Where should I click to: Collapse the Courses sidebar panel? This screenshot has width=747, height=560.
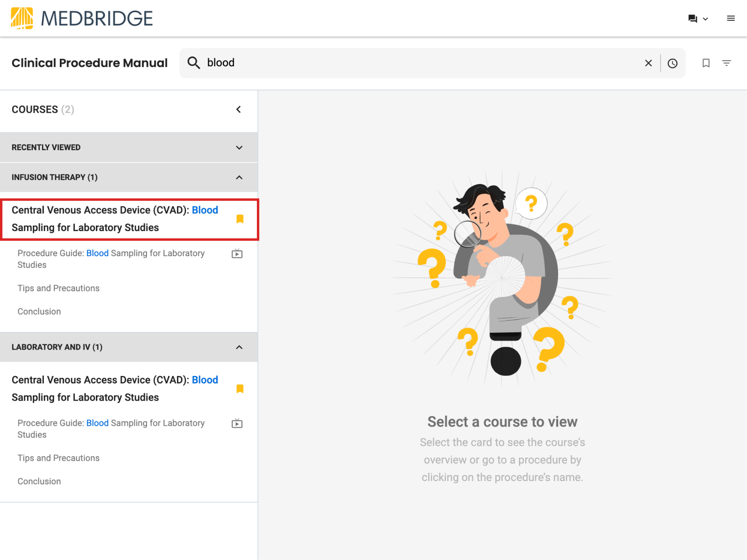coord(239,110)
